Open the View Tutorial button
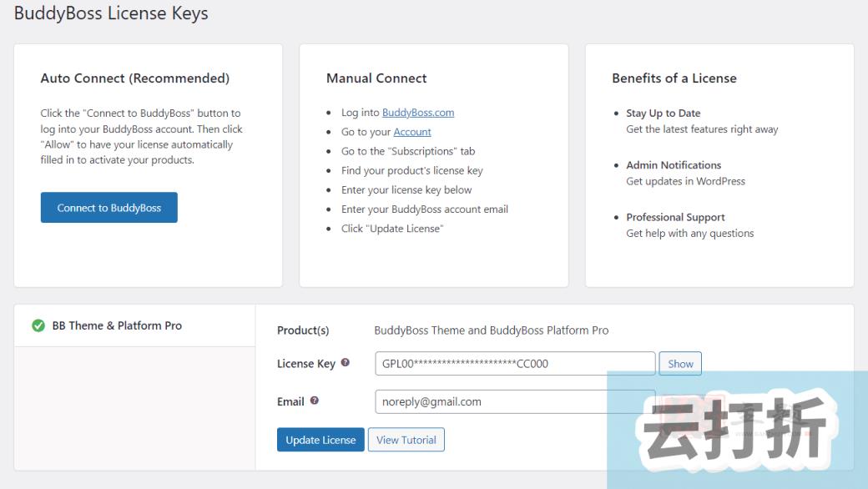868x489 pixels. tap(406, 440)
